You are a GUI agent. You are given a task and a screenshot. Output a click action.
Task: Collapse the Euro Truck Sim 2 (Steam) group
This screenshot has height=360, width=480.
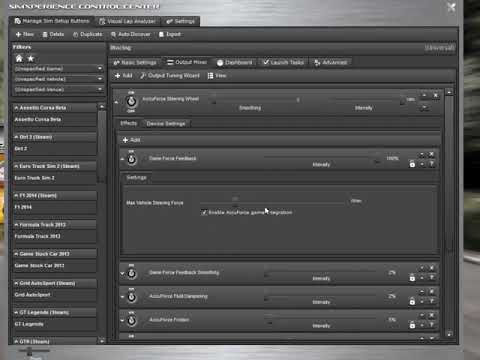point(16,166)
